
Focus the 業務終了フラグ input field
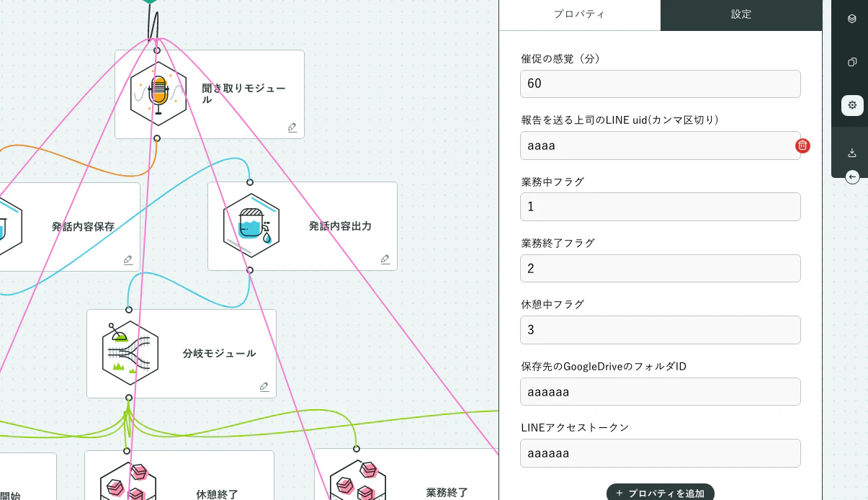(661, 269)
